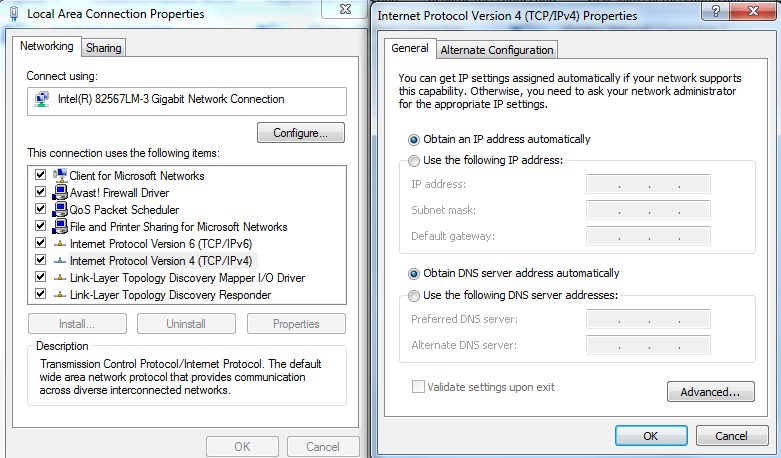Click the QoS Packet Scheduler icon

[x=59, y=210]
